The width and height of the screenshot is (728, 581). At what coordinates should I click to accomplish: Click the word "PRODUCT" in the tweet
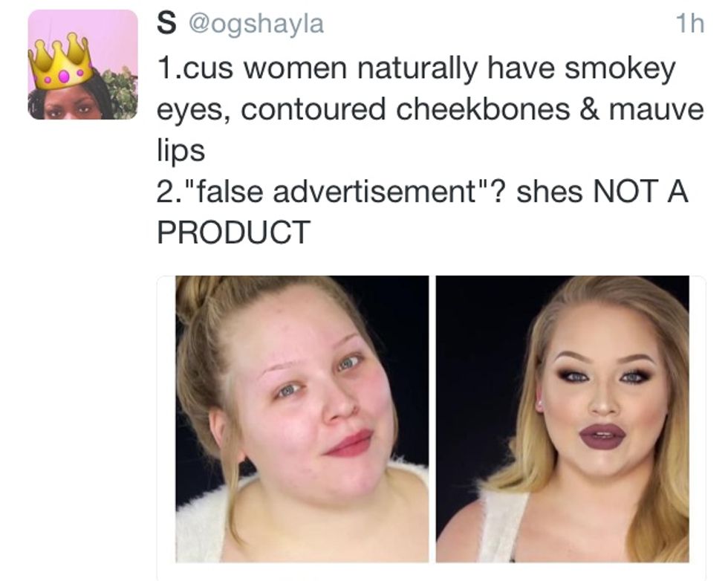click(233, 233)
